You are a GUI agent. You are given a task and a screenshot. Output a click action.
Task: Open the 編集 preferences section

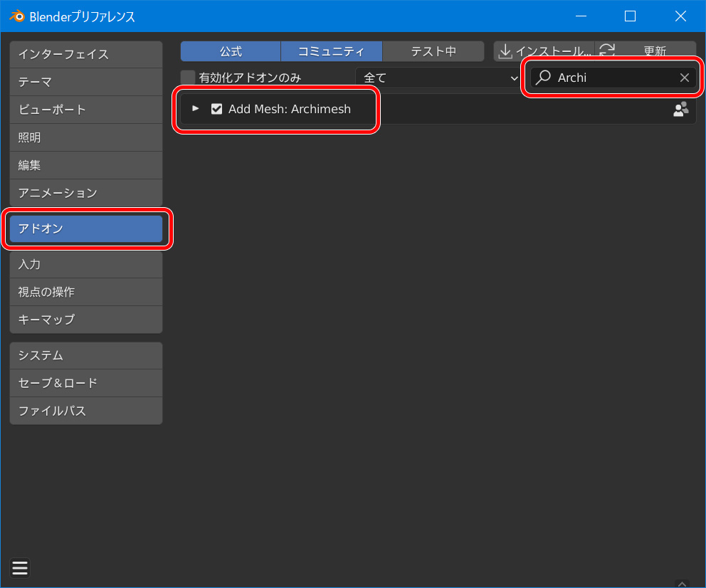[x=86, y=166]
